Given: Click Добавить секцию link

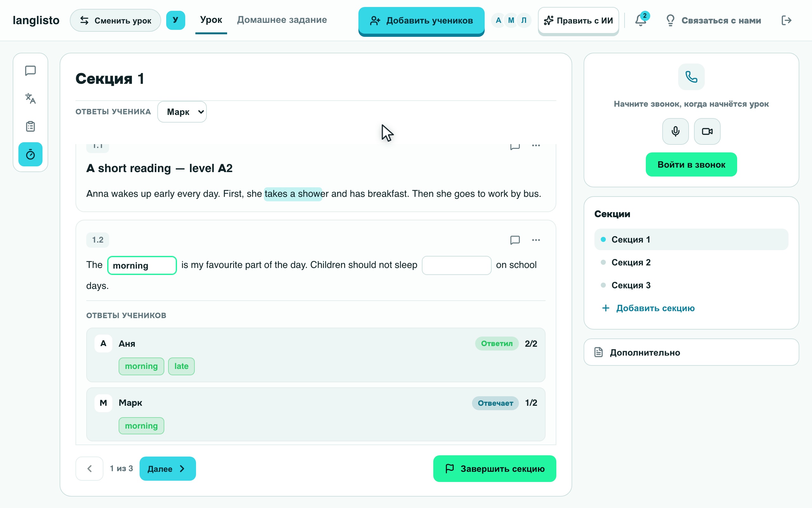Looking at the screenshot, I should pyautogui.click(x=648, y=308).
